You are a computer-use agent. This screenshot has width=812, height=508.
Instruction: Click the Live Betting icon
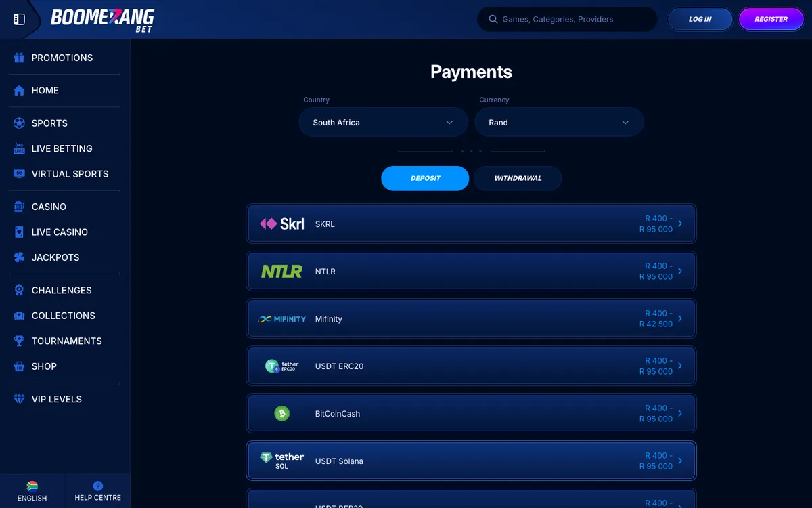tap(19, 148)
